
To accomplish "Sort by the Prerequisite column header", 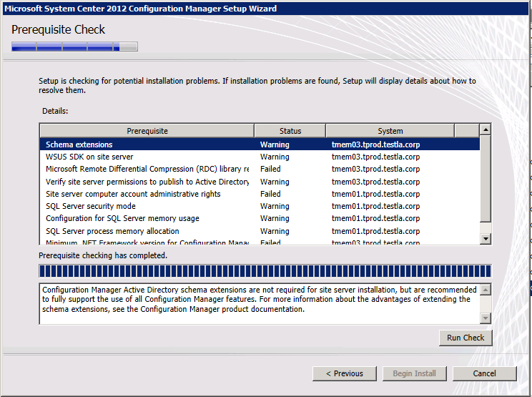I will (x=147, y=131).
